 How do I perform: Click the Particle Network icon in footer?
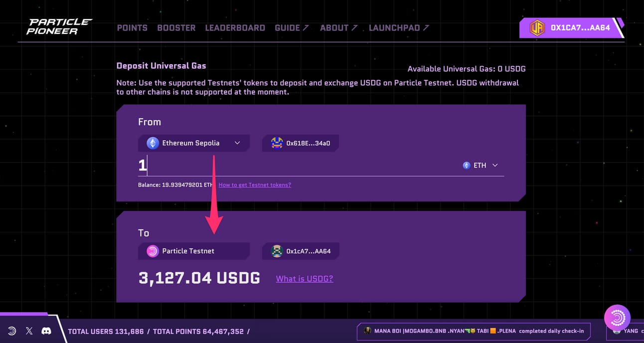(x=12, y=331)
